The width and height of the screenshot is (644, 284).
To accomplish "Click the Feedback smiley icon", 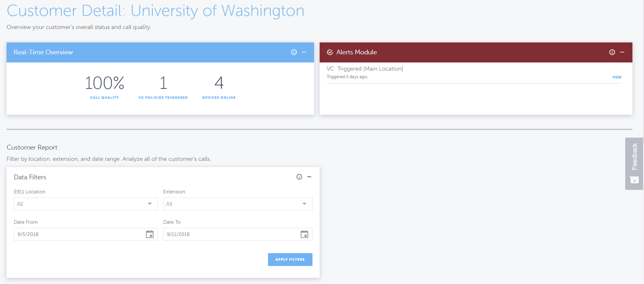I will tap(634, 180).
